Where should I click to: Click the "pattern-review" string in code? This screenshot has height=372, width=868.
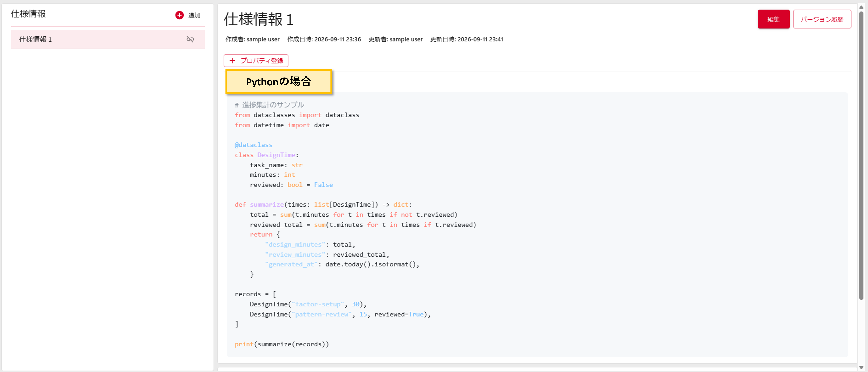tap(321, 314)
